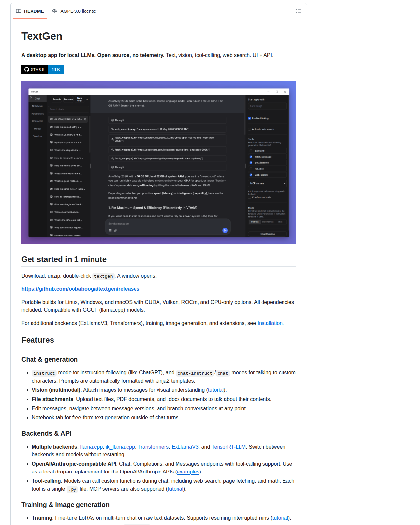Click the 'chat-instruct' inline code label
Image resolution: width=420 pixels, height=525 pixels.
click(195, 373)
